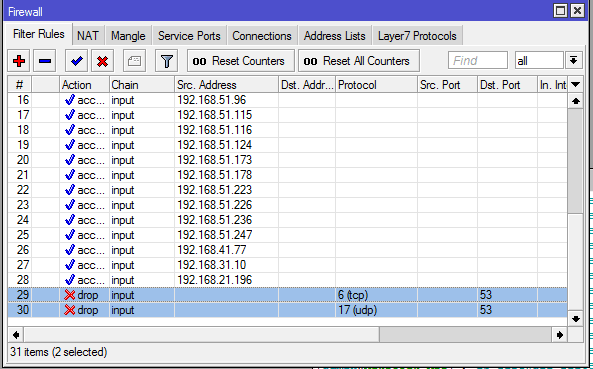Open the Layer7 Protocols tab

pyautogui.click(x=417, y=36)
